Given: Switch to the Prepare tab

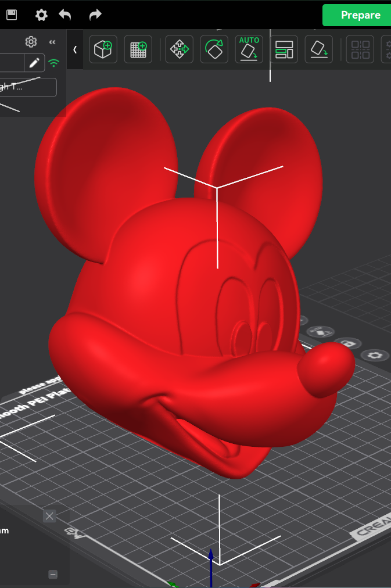Looking at the screenshot, I should [x=357, y=15].
